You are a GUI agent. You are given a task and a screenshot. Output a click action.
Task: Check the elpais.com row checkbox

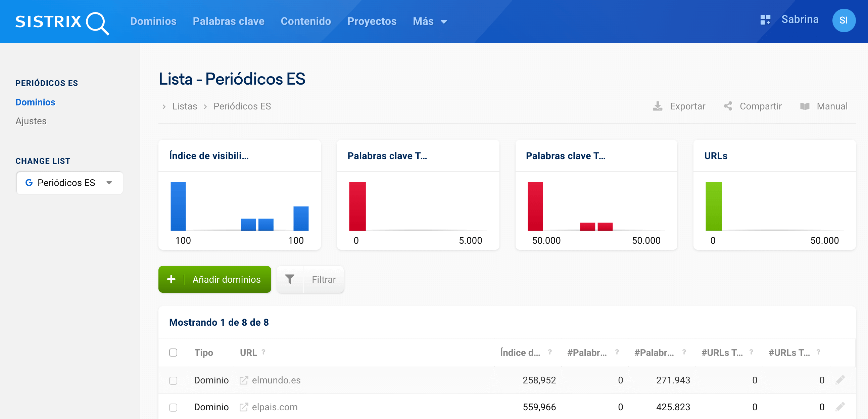coord(173,407)
